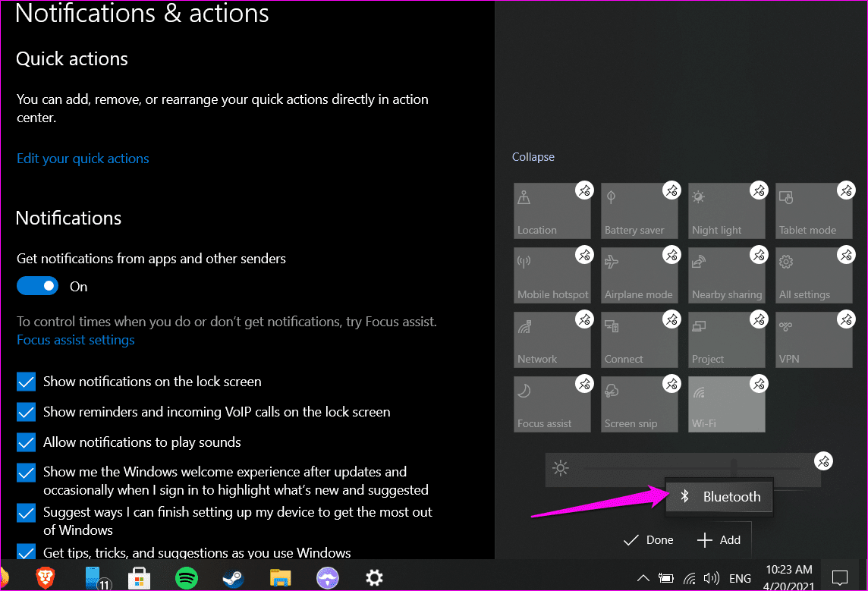
Task: Open Settings gear icon in taskbar
Action: [x=374, y=577]
